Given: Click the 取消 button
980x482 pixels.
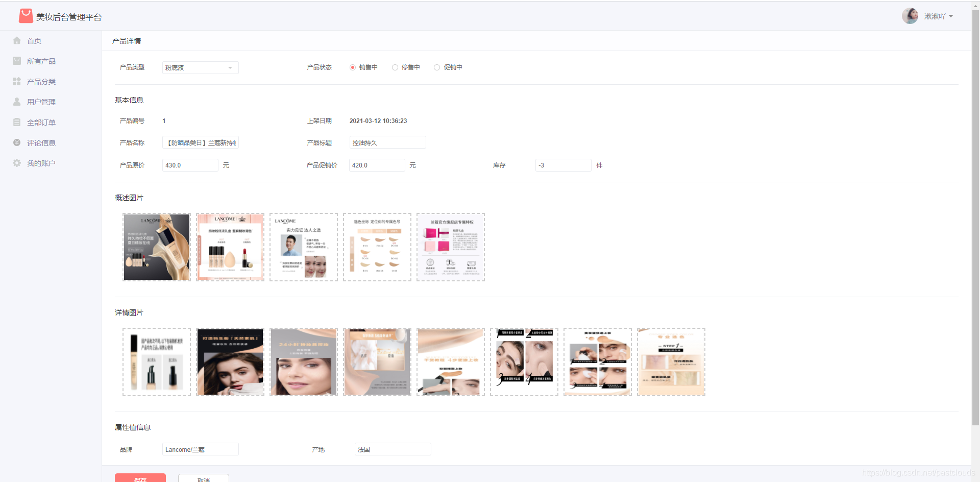Looking at the screenshot, I should [x=204, y=478].
